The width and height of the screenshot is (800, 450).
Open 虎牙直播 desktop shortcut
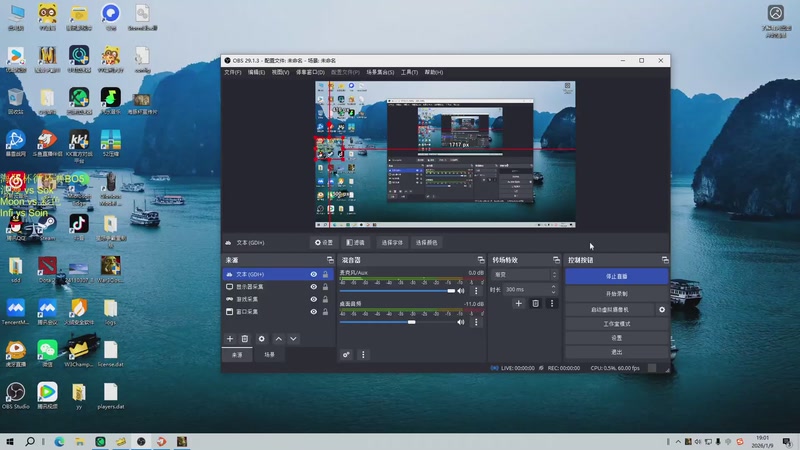click(x=16, y=354)
